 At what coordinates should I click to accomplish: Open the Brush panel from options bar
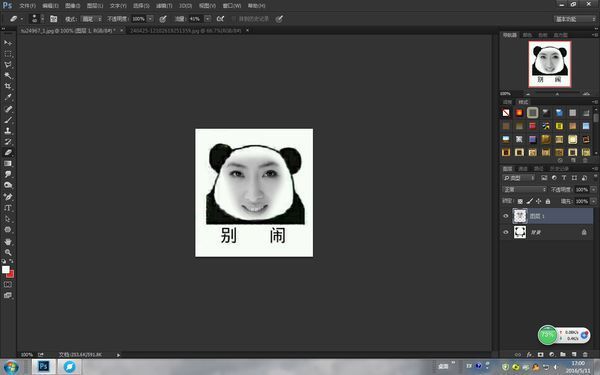click(54, 19)
